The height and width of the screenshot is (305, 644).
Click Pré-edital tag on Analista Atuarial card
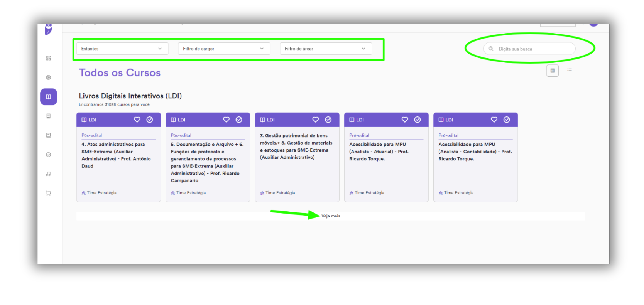359,135
